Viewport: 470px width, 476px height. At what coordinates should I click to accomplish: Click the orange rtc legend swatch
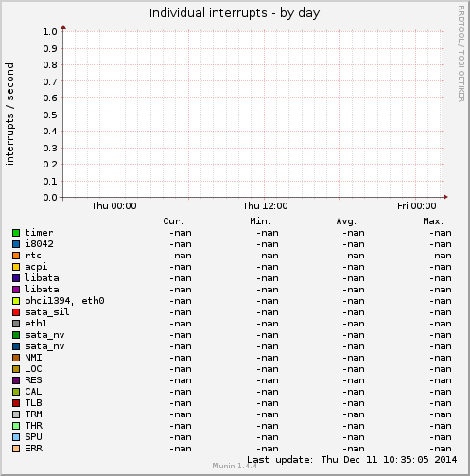(16, 256)
